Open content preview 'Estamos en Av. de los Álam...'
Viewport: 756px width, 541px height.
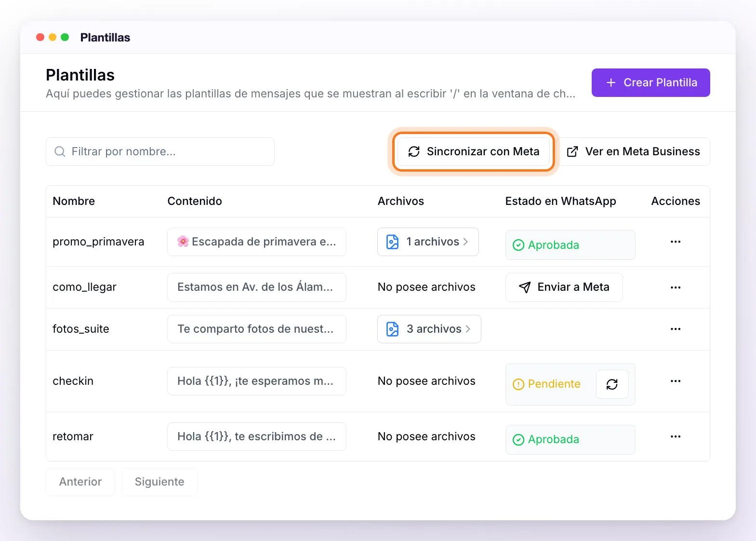(x=257, y=287)
